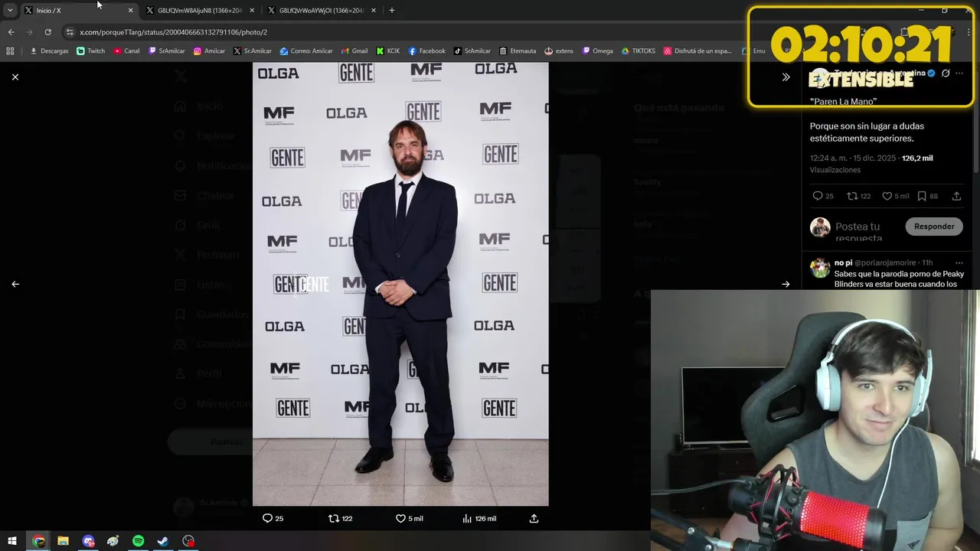Close the G8LfQVmW8AljuN8 tab
This screenshot has width=980, height=551.
252,10
